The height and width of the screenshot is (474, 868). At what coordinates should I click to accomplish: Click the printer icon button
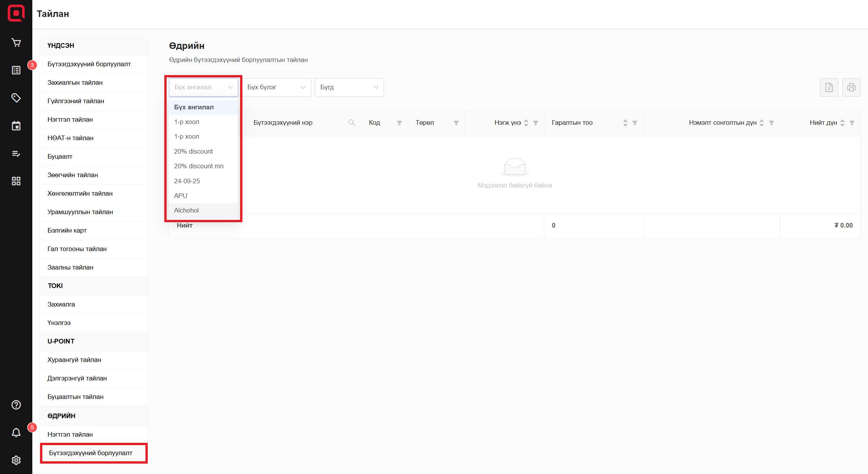(851, 87)
